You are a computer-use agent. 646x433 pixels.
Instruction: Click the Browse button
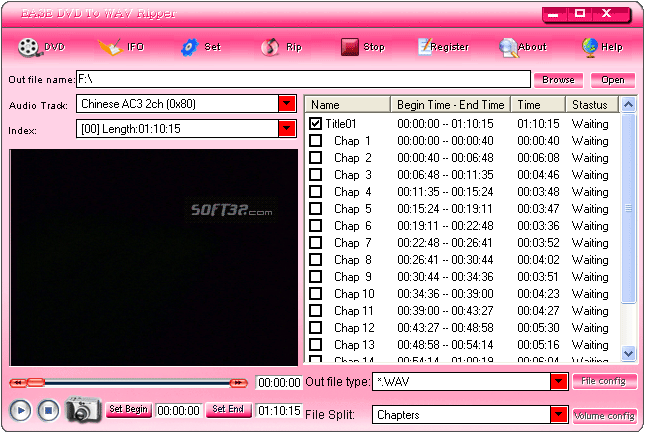(558, 80)
